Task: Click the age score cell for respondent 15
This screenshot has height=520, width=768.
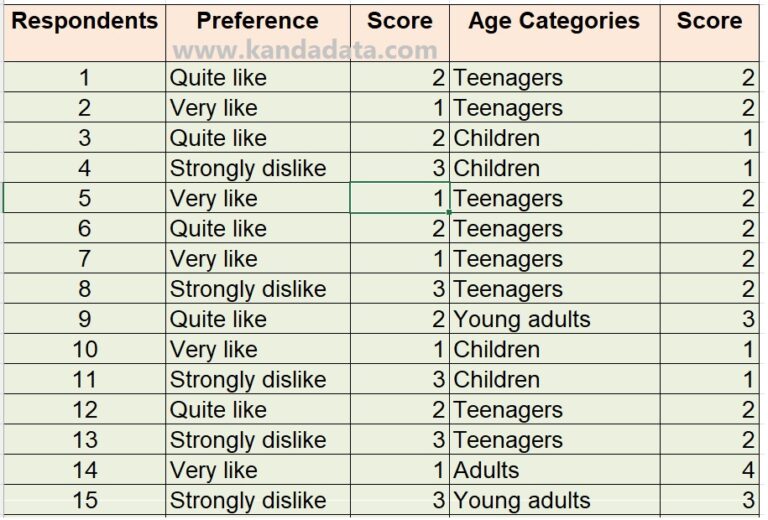Action: pos(709,500)
